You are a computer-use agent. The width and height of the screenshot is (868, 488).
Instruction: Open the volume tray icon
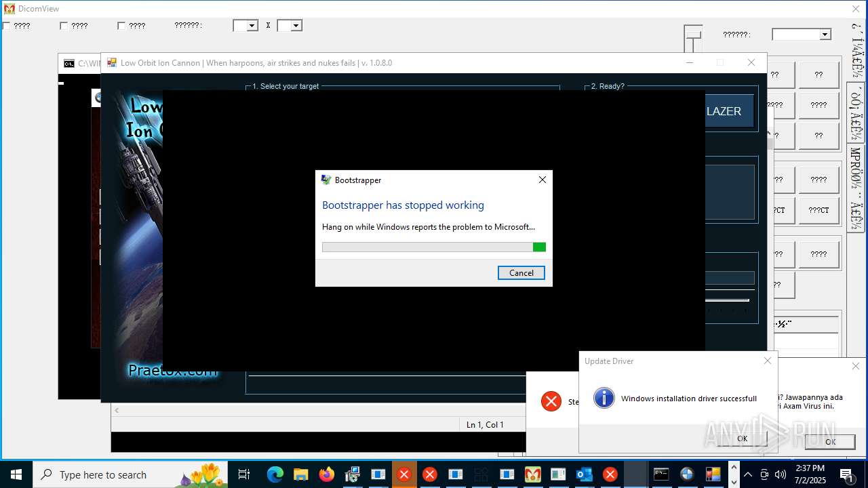(x=781, y=474)
